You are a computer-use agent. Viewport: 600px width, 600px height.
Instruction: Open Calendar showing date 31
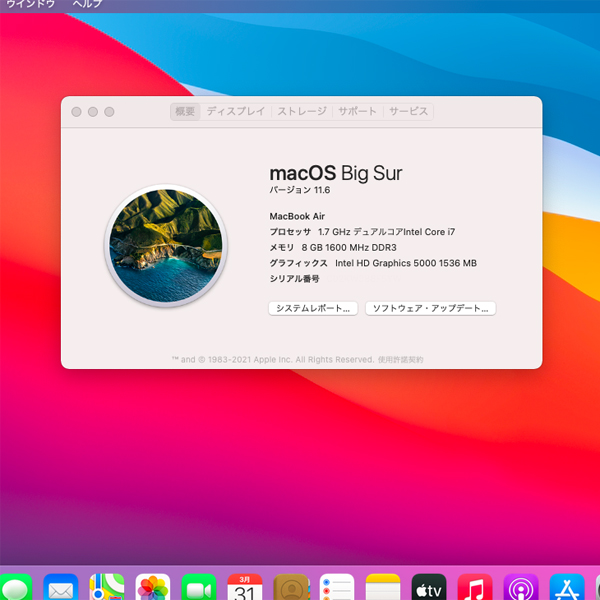[x=245, y=588]
